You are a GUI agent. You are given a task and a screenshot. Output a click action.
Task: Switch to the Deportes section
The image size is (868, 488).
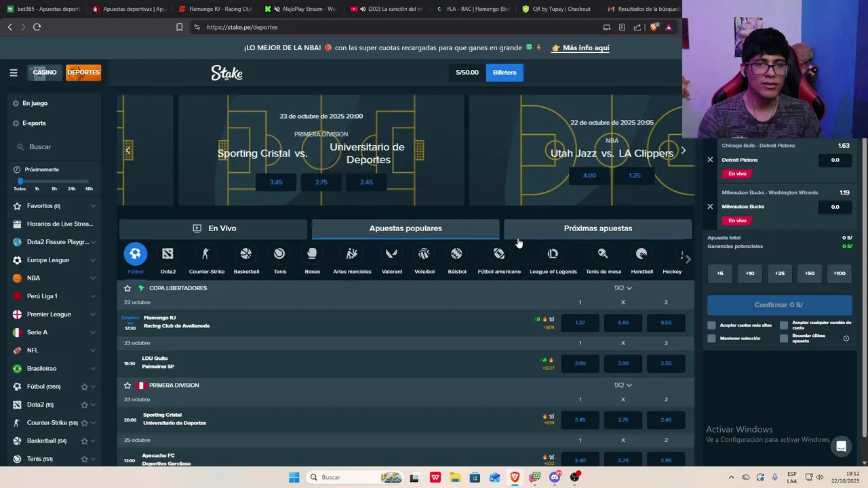pos(83,73)
